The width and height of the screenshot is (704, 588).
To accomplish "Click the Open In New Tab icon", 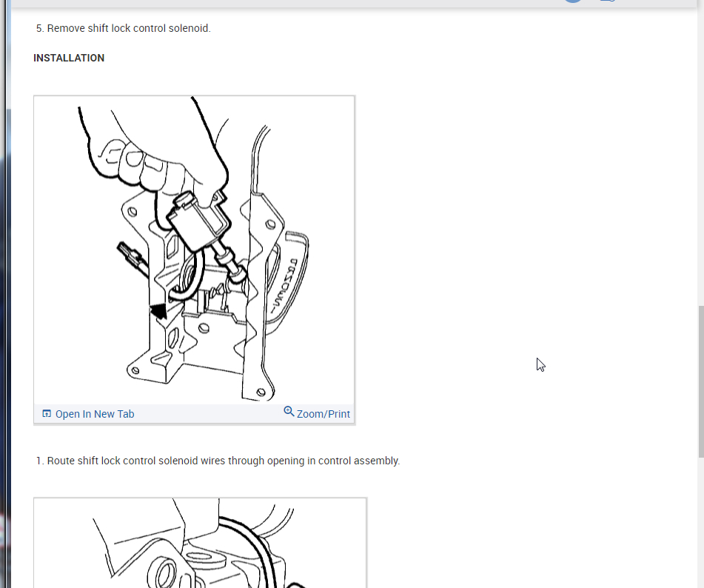I will [x=46, y=413].
